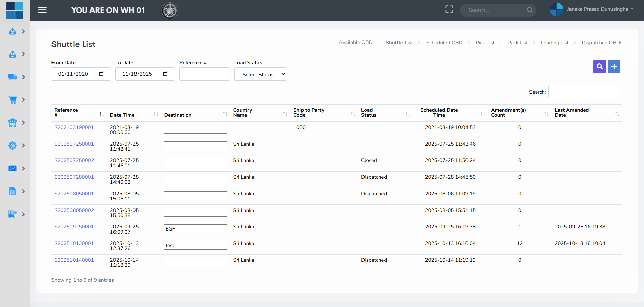
Task: Click the Reference # filter input
Action: point(204,74)
